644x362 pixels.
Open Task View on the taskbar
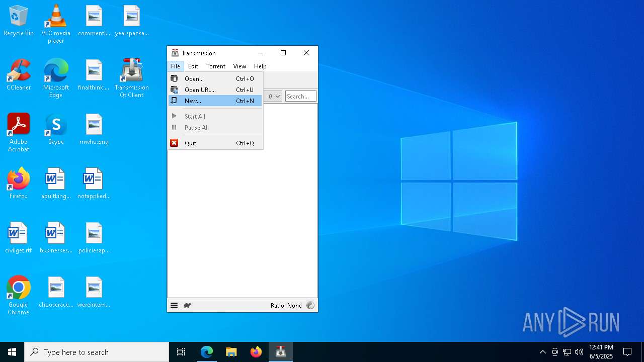[181, 352]
